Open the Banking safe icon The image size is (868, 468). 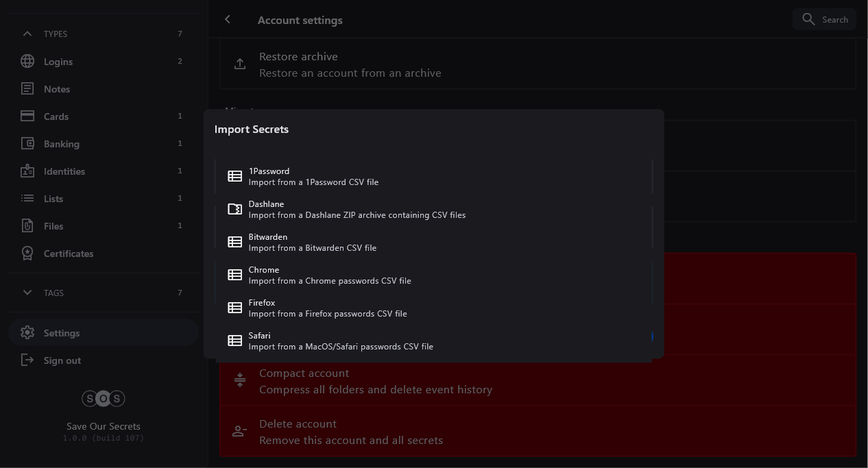[27, 144]
